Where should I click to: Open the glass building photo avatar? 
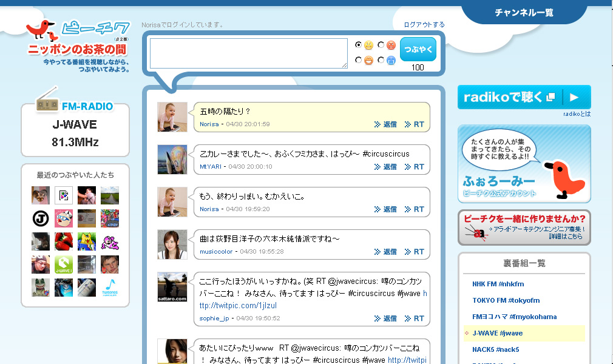[x=87, y=265]
